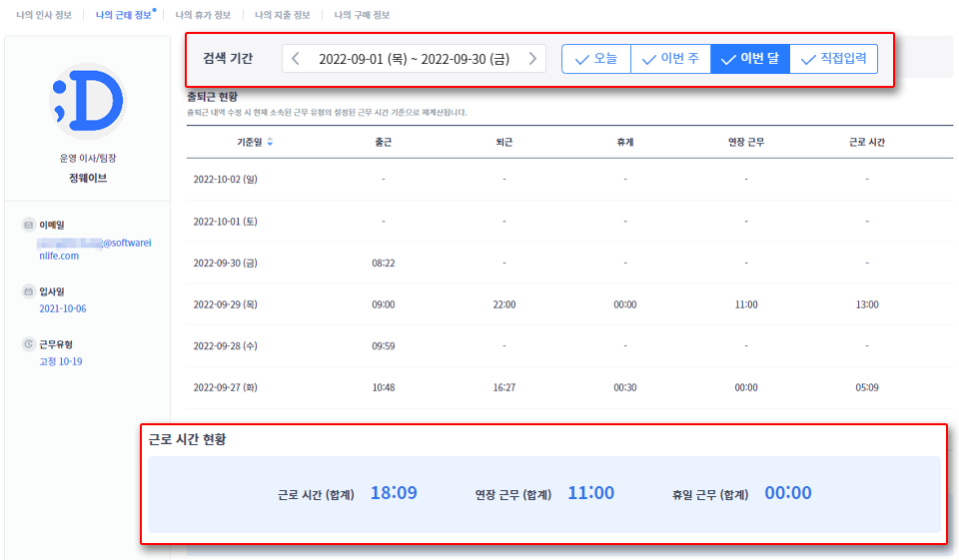Click the user name 정웨이브
This screenshot has width=959, height=560.
(88, 178)
